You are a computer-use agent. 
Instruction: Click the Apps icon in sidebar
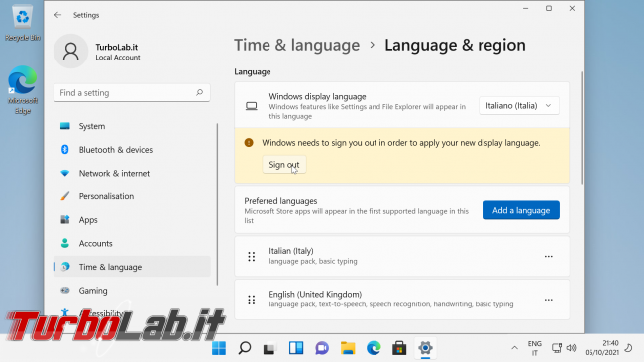64,219
